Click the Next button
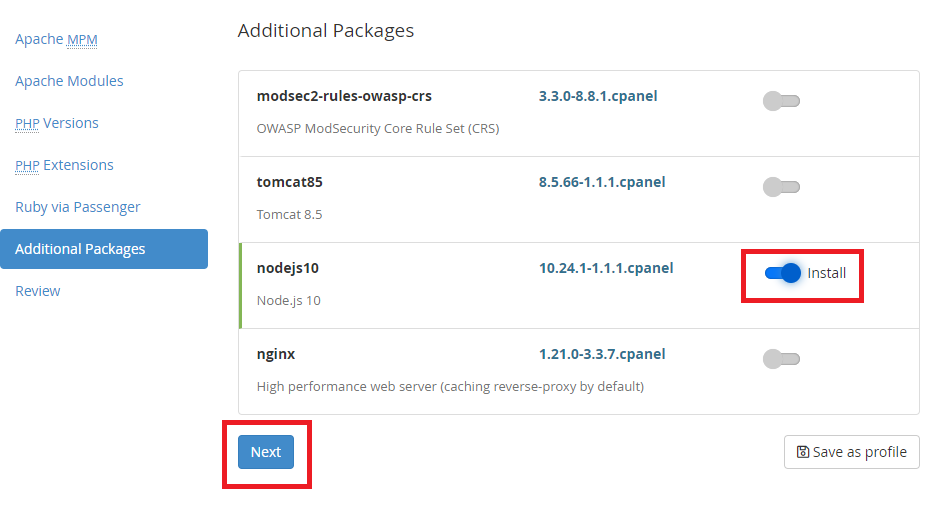Screen dimensions: 946x506 click(266, 452)
